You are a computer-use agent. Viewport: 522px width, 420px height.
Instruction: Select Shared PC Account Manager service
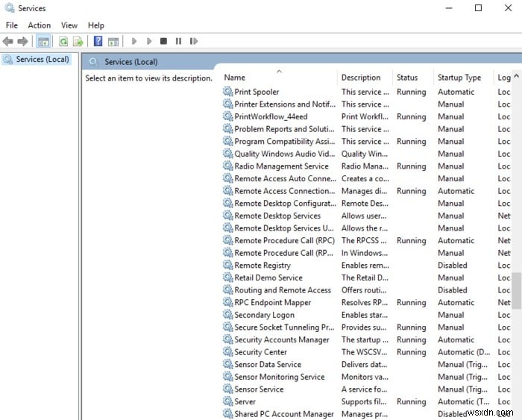pyautogui.click(x=283, y=414)
